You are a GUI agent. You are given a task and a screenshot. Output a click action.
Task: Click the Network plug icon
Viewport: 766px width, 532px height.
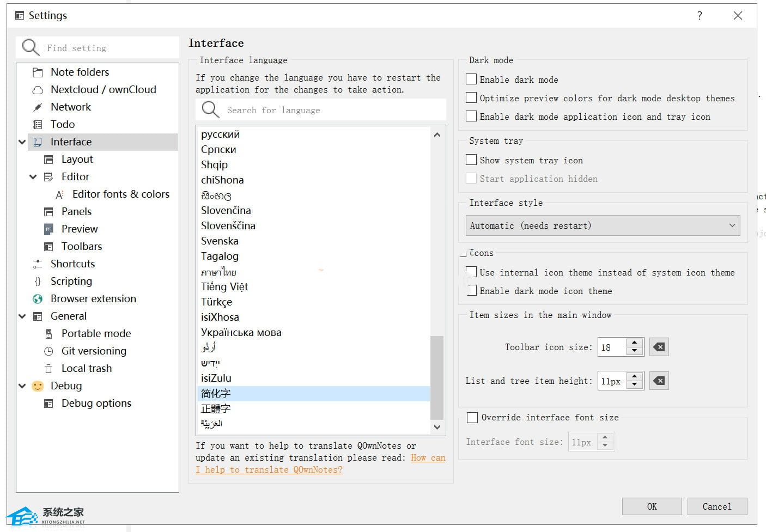point(38,107)
